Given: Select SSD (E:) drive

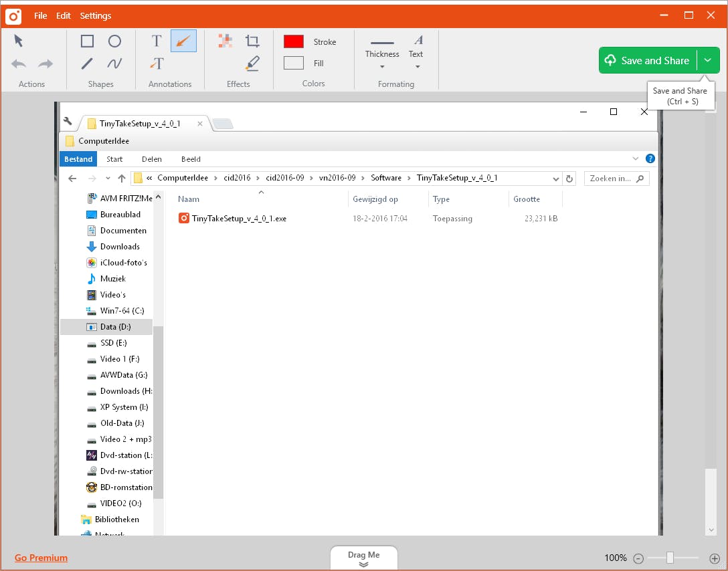Looking at the screenshot, I should tap(107, 343).
